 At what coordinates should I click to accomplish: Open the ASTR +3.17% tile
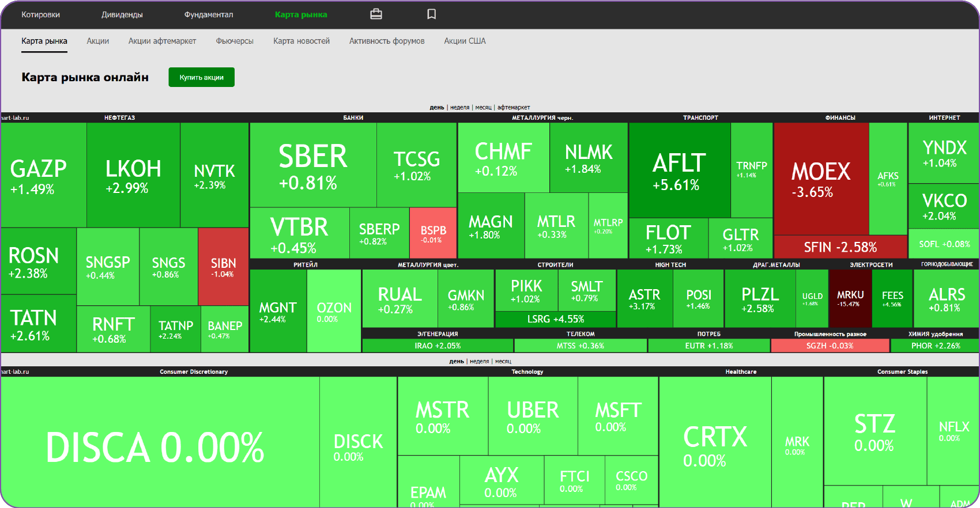644,298
